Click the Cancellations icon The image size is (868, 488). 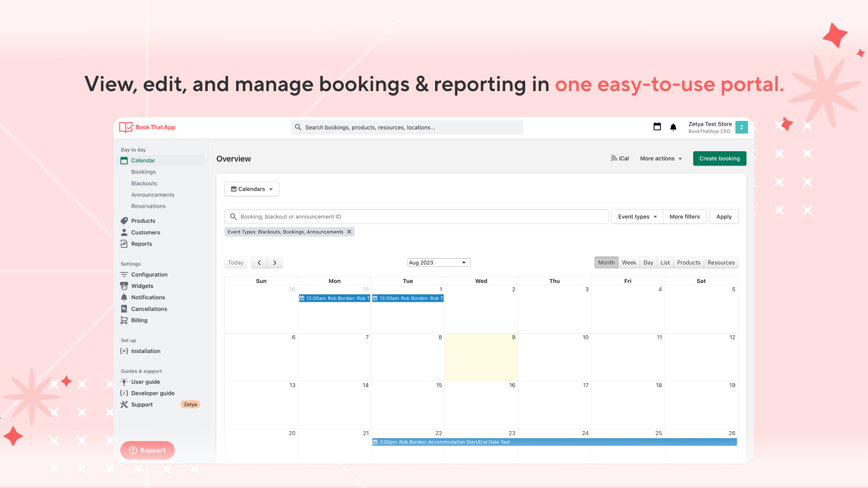[x=124, y=309]
